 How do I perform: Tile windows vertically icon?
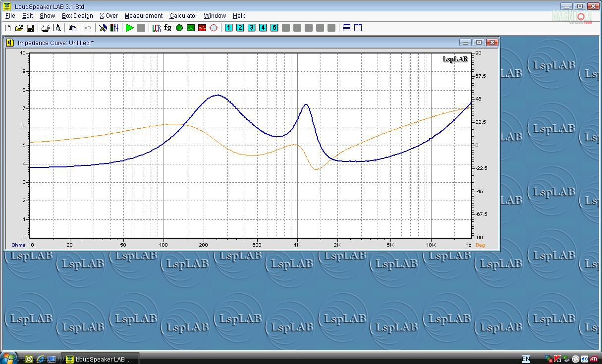tap(358, 28)
